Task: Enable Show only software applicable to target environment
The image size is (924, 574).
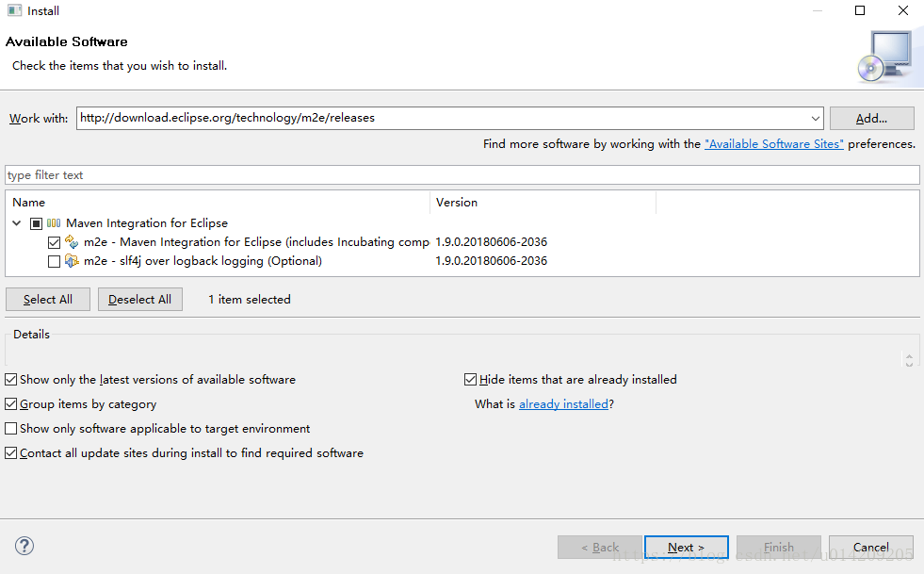Action: [x=10, y=428]
